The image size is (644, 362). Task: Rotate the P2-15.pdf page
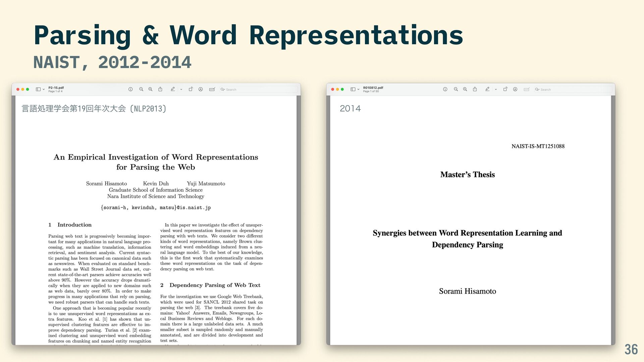point(191,89)
